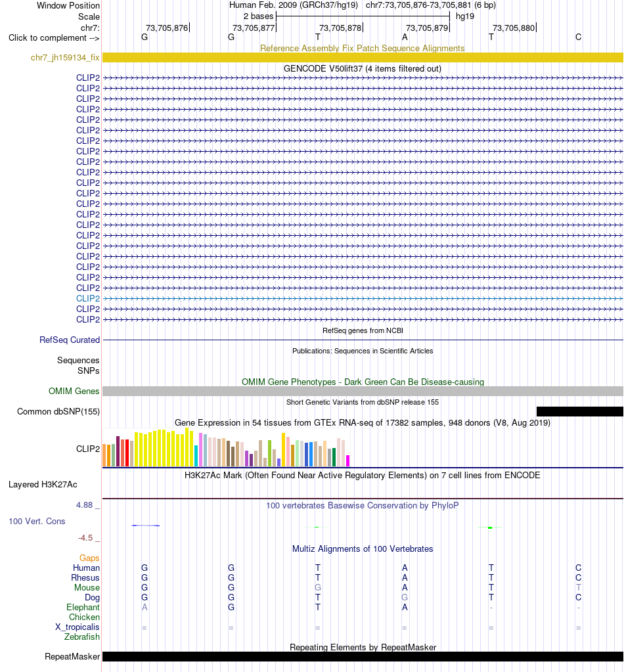The image size is (624, 672).
Task: Click the chr7:73,705,876-73,705,881 (6 bp) range text
Action: click(x=431, y=5)
